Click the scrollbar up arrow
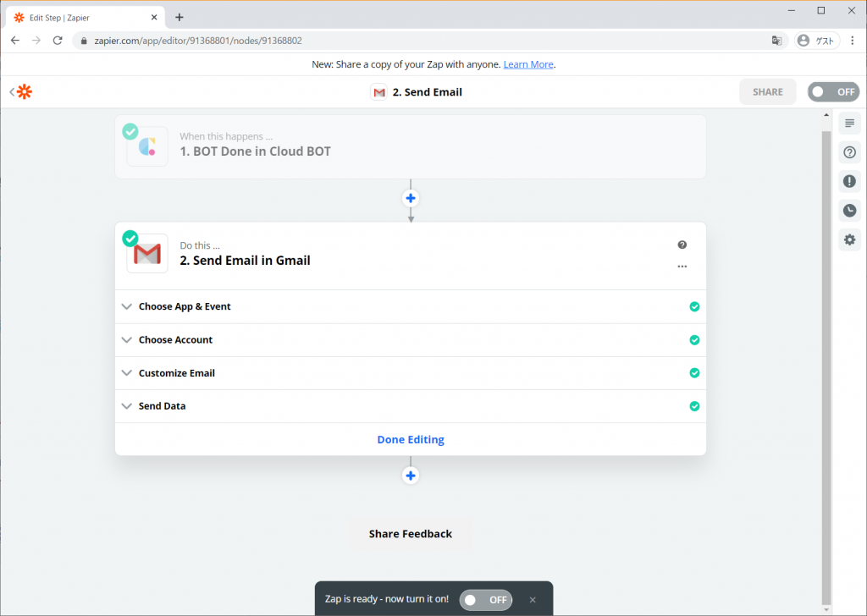This screenshot has height=616, width=867. (x=826, y=115)
